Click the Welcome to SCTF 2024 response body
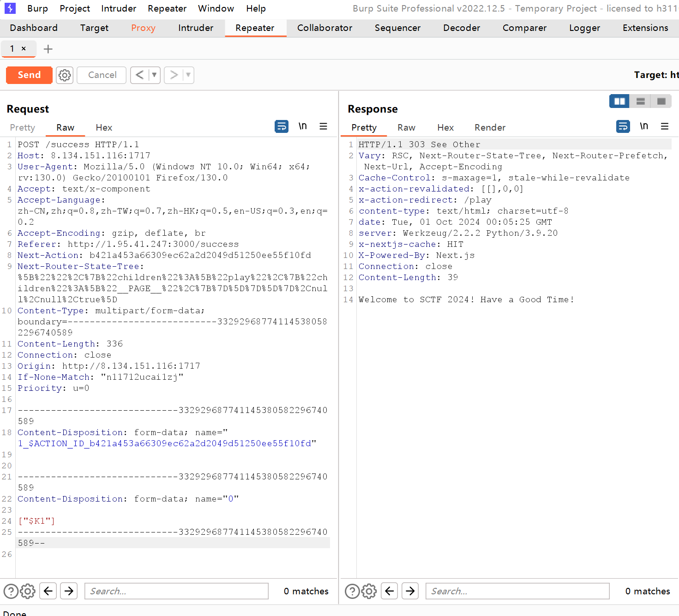Screen dimensions: 679x616 (x=466, y=299)
